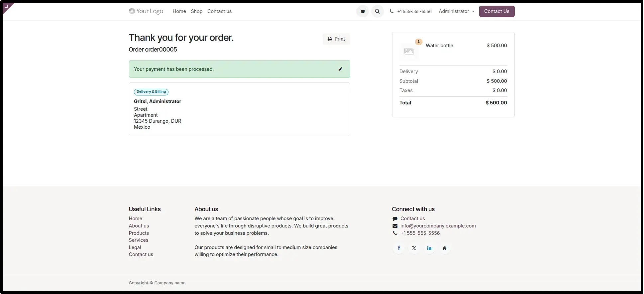Email info@yourcompany.example.com

438,226
